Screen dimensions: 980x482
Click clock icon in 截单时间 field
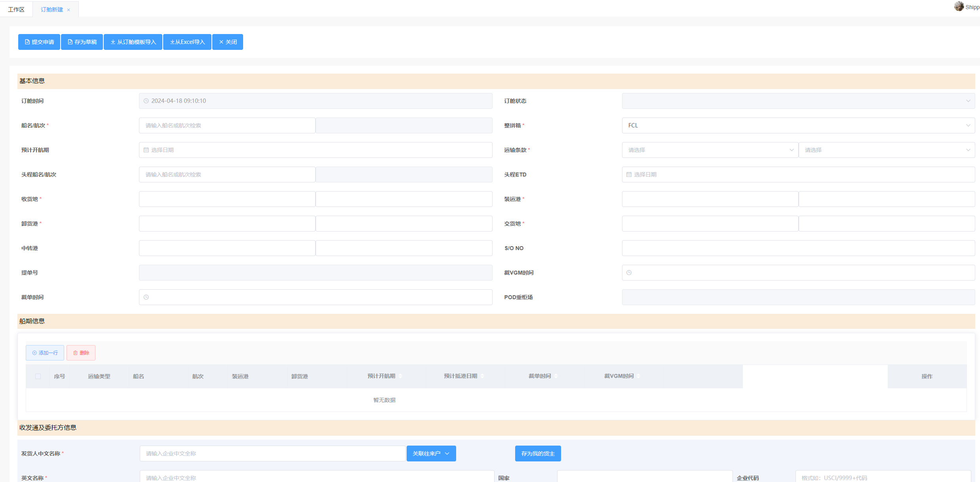pyautogui.click(x=146, y=297)
